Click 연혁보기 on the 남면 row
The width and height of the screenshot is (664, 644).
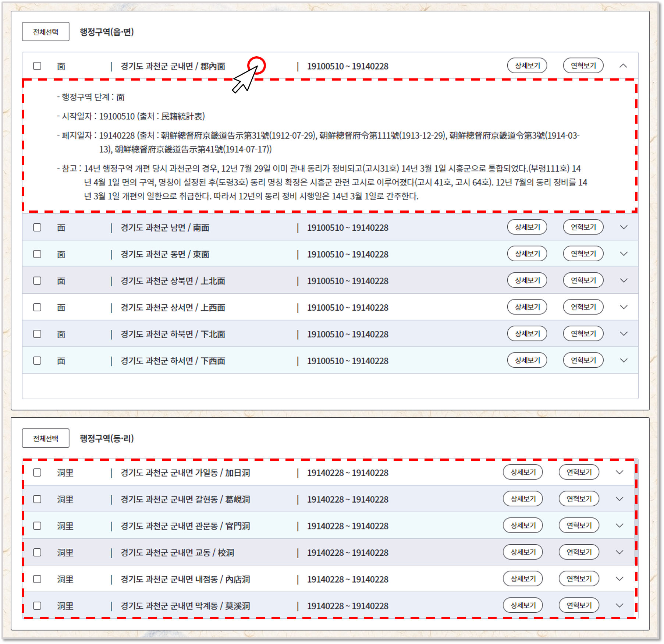(583, 227)
